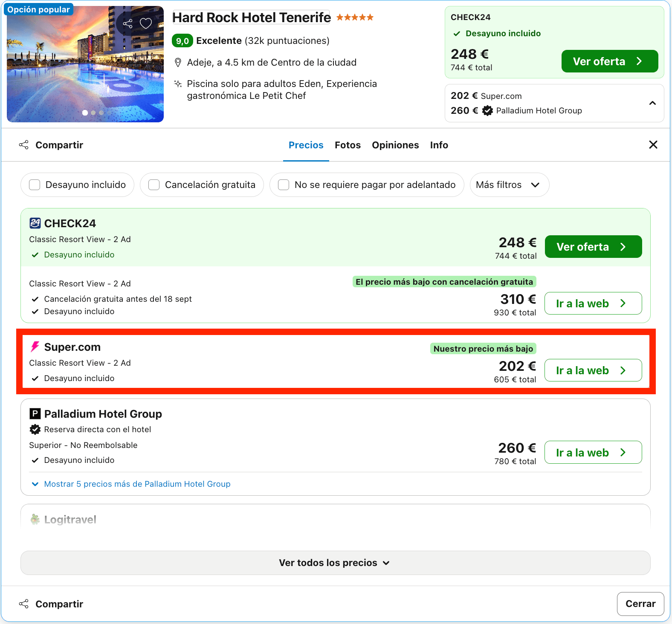Click Excelente (32k puntuaciones) text

tap(263, 41)
